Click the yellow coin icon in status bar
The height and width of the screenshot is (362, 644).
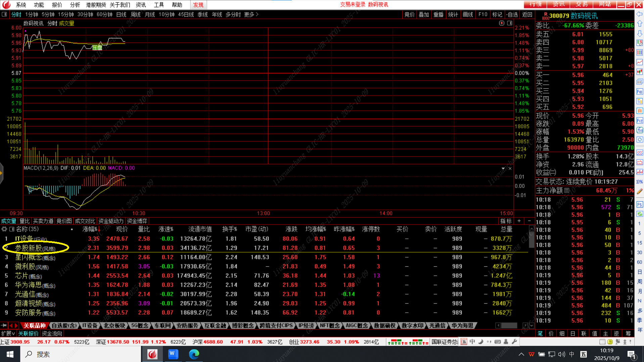click(x=610, y=342)
